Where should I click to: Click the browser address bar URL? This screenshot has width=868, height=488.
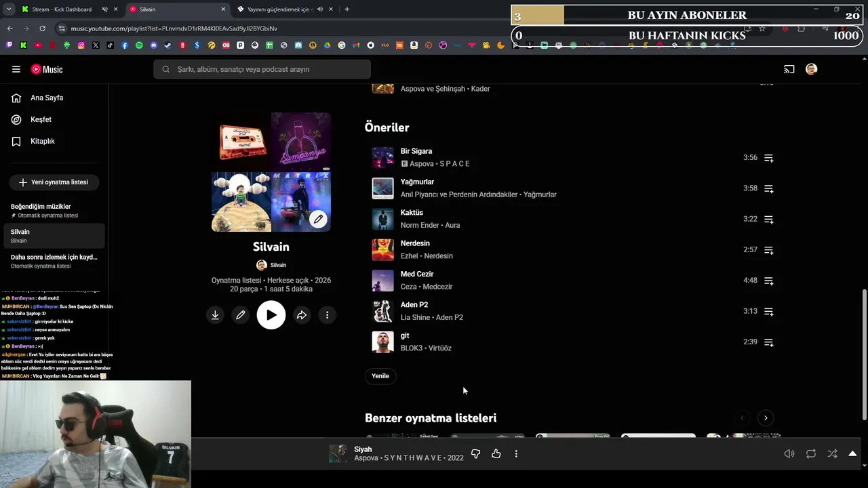tap(174, 28)
